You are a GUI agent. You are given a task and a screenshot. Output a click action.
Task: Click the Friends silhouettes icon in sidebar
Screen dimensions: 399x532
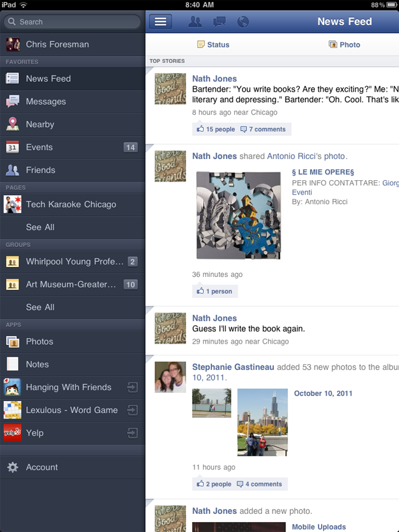(x=12, y=170)
